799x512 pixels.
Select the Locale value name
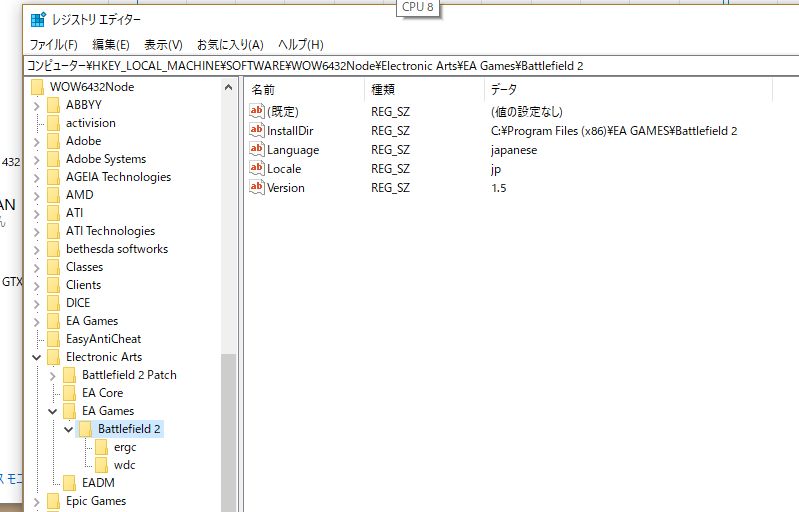(x=284, y=169)
